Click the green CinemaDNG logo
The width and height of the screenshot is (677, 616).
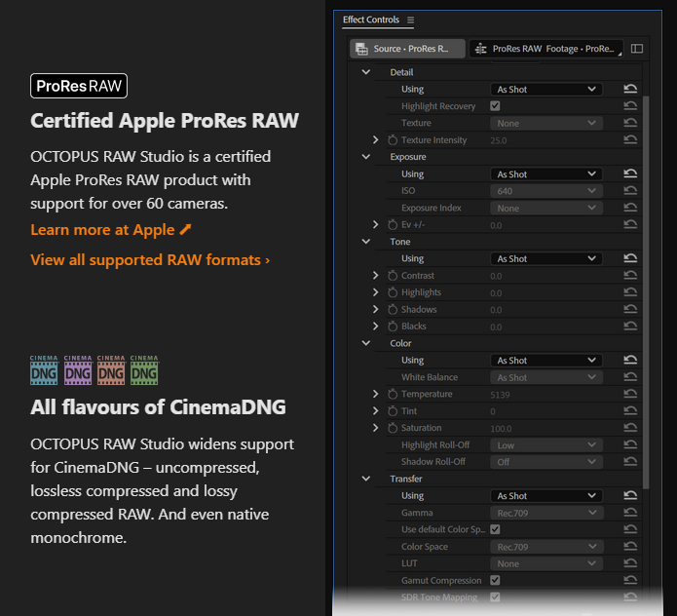tap(144, 370)
